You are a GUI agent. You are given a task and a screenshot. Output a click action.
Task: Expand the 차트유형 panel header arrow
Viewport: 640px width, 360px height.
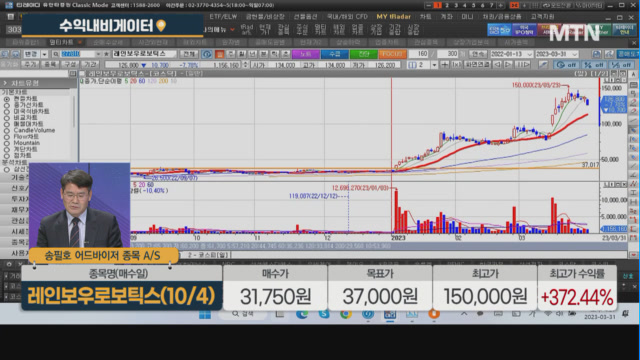click(x=5, y=83)
